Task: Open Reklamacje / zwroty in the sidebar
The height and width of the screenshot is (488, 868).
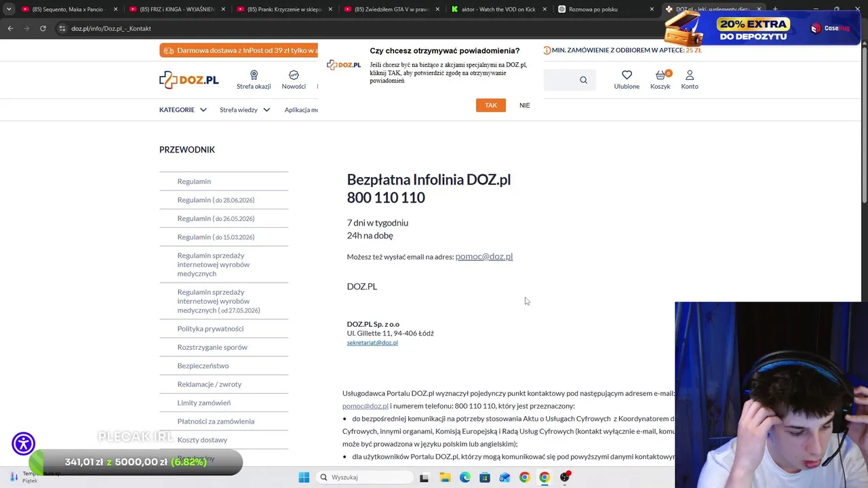Action: [x=210, y=384]
